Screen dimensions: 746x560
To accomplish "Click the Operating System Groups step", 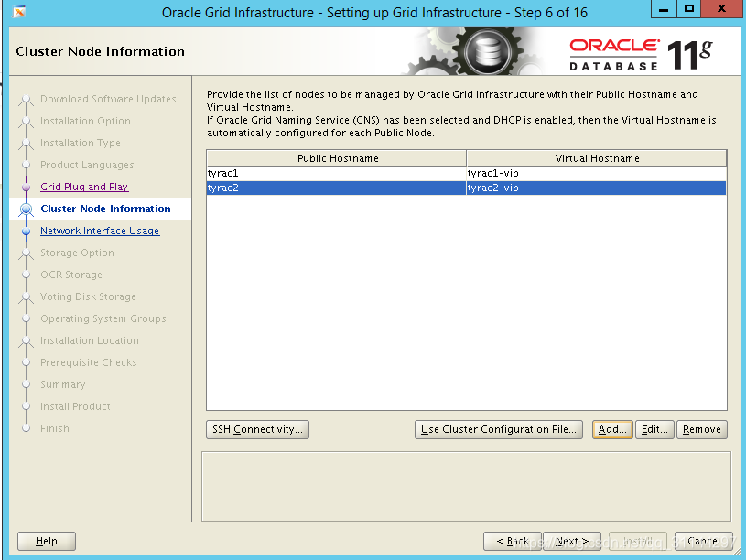I will tap(103, 318).
